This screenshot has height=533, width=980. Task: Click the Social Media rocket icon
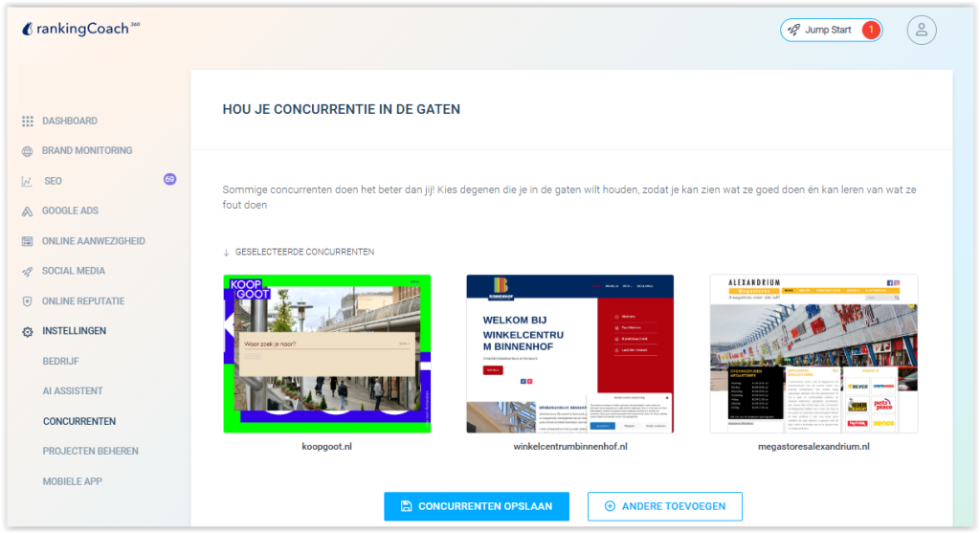tap(27, 272)
